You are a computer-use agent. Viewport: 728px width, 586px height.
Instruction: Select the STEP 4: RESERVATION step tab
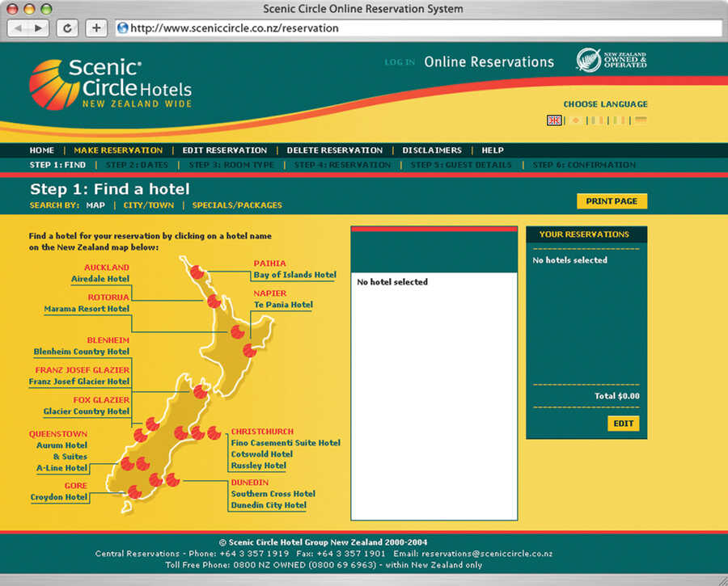[343, 165]
